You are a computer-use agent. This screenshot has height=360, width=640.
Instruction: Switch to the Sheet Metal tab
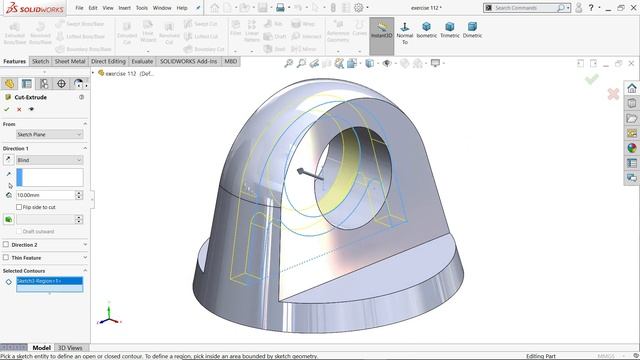70,61
